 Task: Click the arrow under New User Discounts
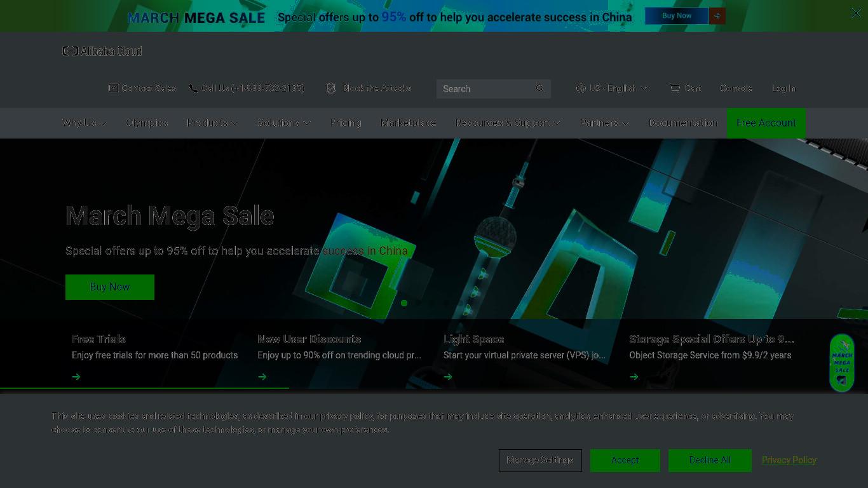tap(262, 377)
